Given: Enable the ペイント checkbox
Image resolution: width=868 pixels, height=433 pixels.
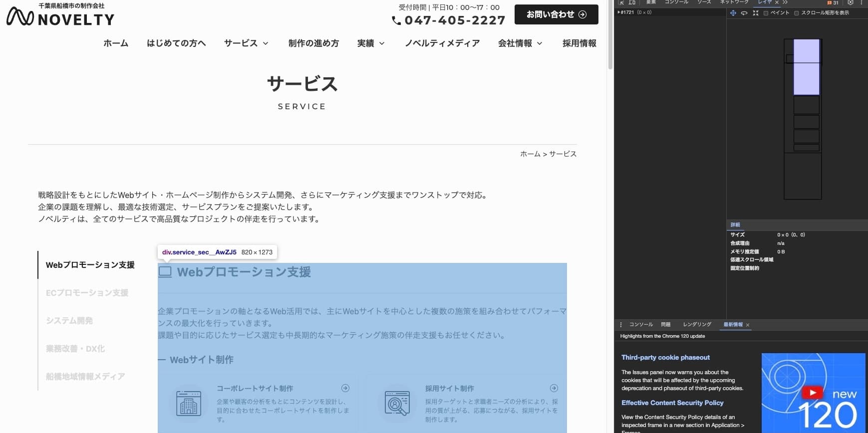Looking at the screenshot, I should tap(766, 13).
